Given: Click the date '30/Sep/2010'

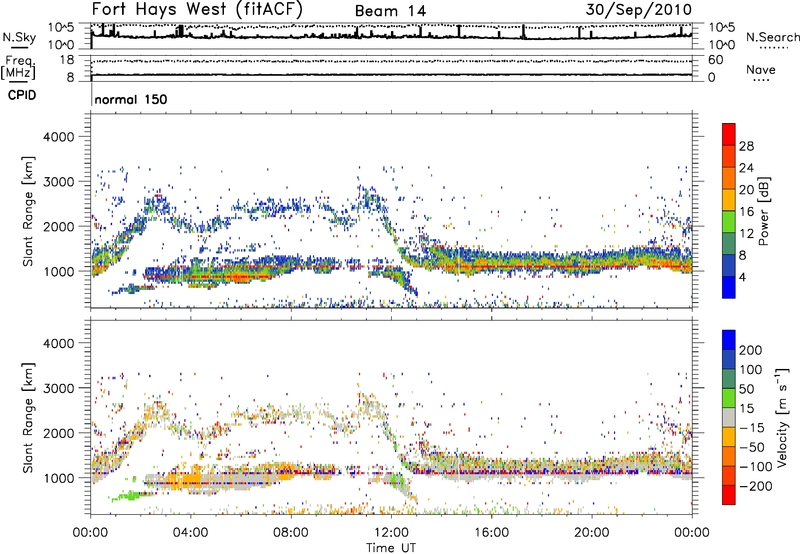Looking at the screenshot, I should pyautogui.click(x=639, y=9).
